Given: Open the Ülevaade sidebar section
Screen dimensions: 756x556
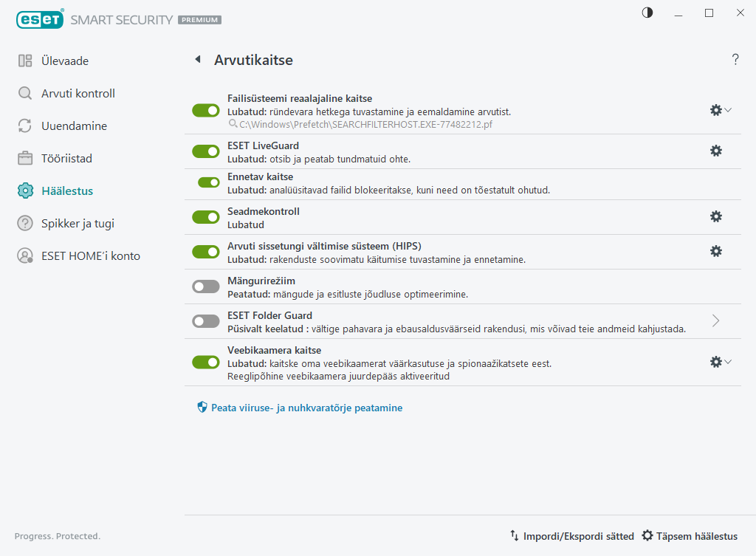Looking at the screenshot, I should click(65, 61).
